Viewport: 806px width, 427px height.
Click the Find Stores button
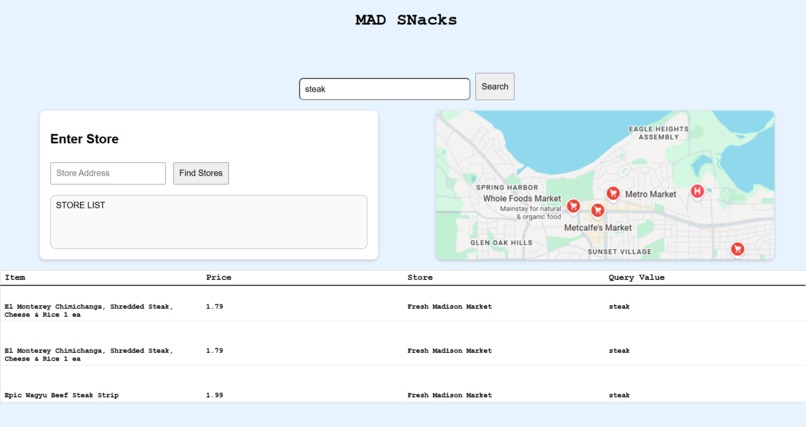click(201, 173)
